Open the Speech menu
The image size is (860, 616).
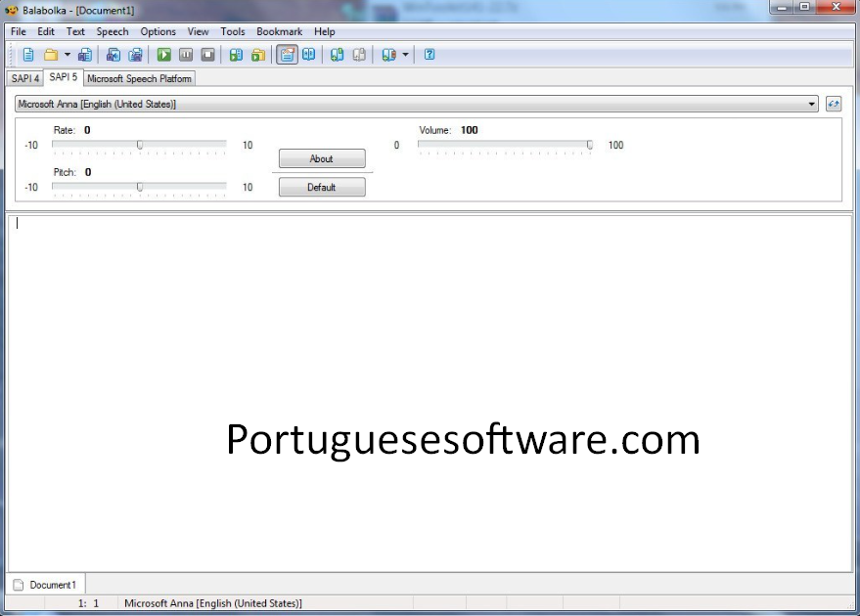(113, 31)
